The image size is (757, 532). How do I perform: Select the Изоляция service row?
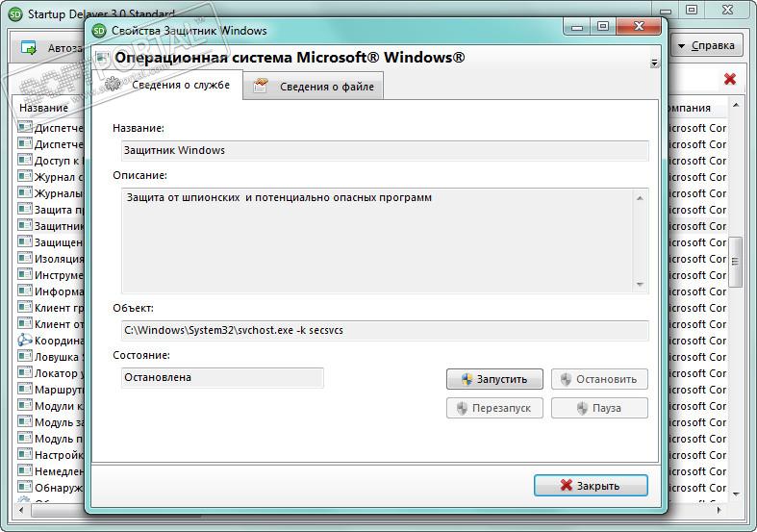click(50, 259)
